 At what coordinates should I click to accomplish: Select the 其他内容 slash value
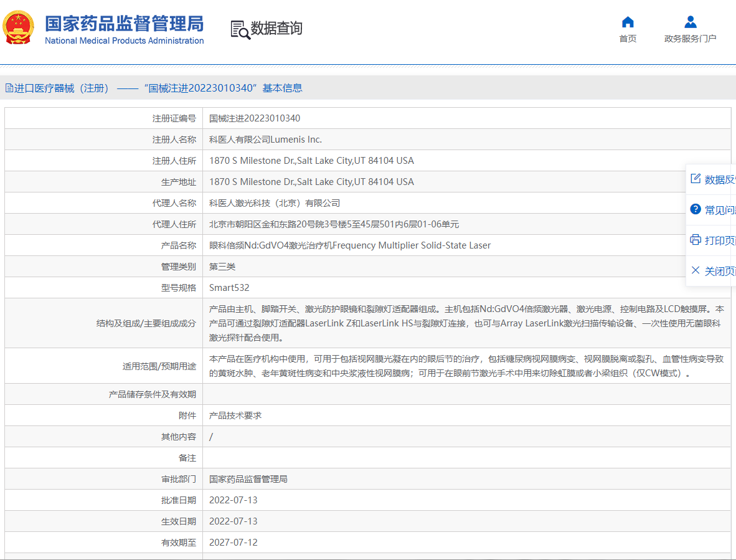point(210,437)
